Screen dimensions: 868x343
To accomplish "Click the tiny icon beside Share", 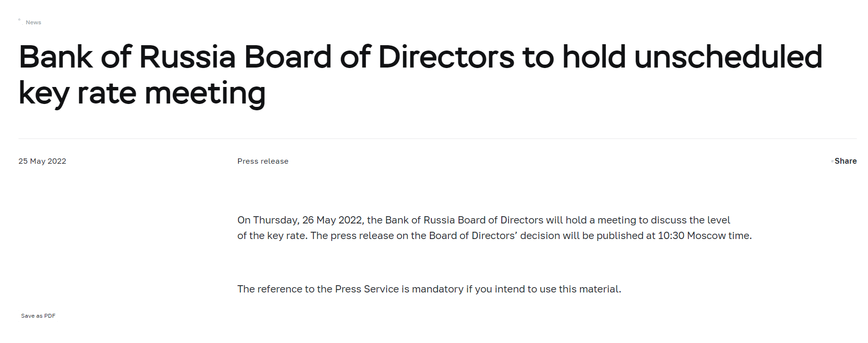I will [832, 161].
